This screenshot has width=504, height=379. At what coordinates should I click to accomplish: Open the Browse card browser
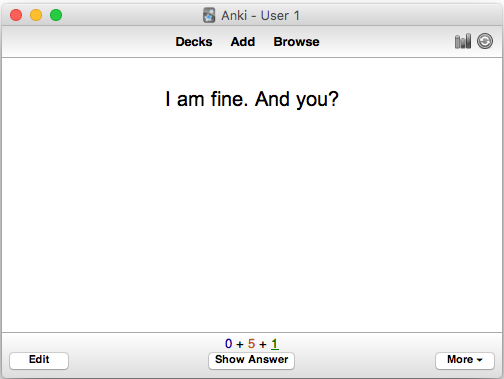point(296,42)
